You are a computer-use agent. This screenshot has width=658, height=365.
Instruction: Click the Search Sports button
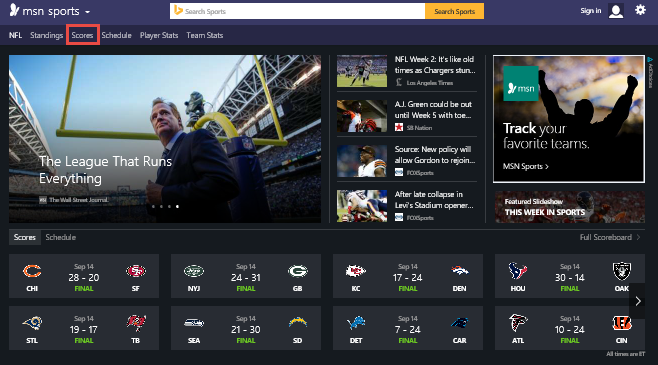454,11
